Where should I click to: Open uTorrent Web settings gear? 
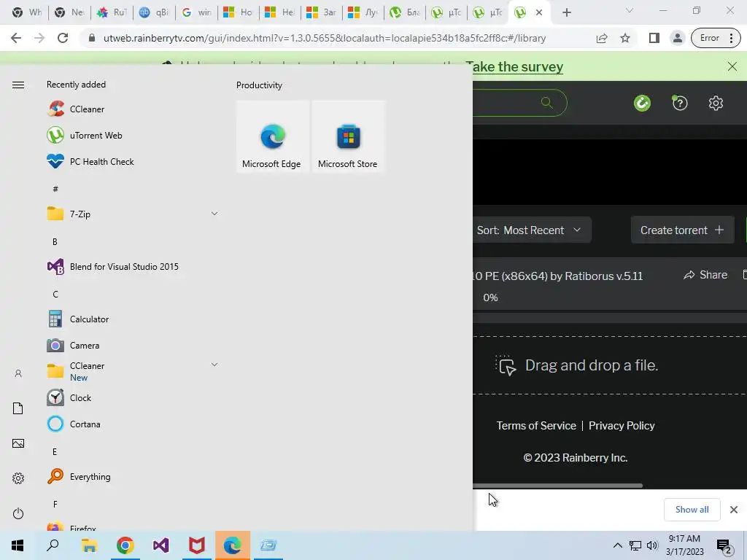[716, 103]
